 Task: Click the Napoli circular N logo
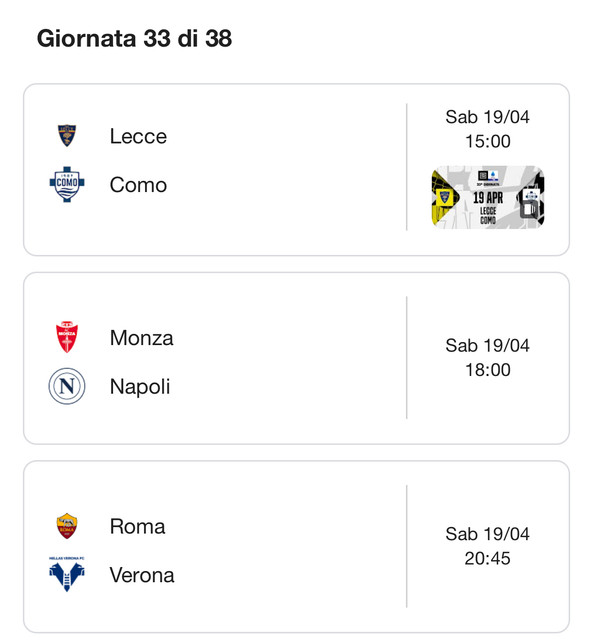click(67, 386)
